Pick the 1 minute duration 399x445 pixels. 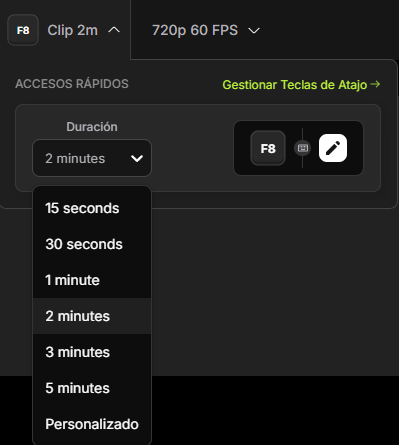click(92, 280)
